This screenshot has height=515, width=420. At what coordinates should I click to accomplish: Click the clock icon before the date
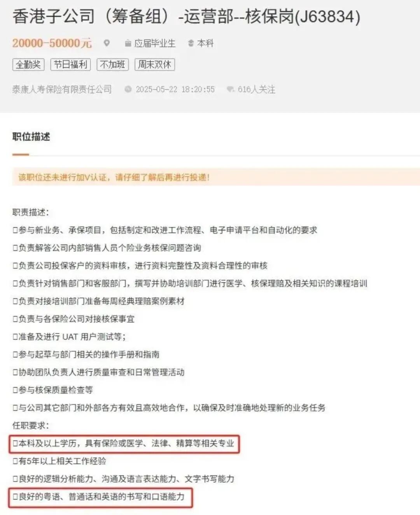[128, 89]
